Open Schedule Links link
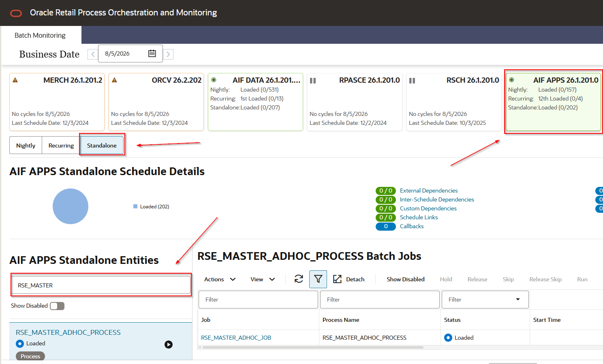Viewport: 603px width, 364px height. (419, 217)
